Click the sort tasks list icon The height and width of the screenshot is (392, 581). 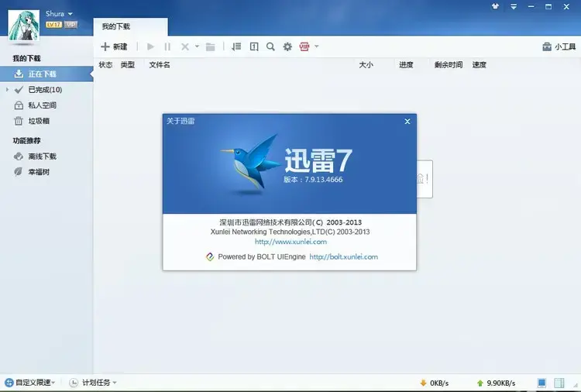pyautogui.click(x=236, y=46)
